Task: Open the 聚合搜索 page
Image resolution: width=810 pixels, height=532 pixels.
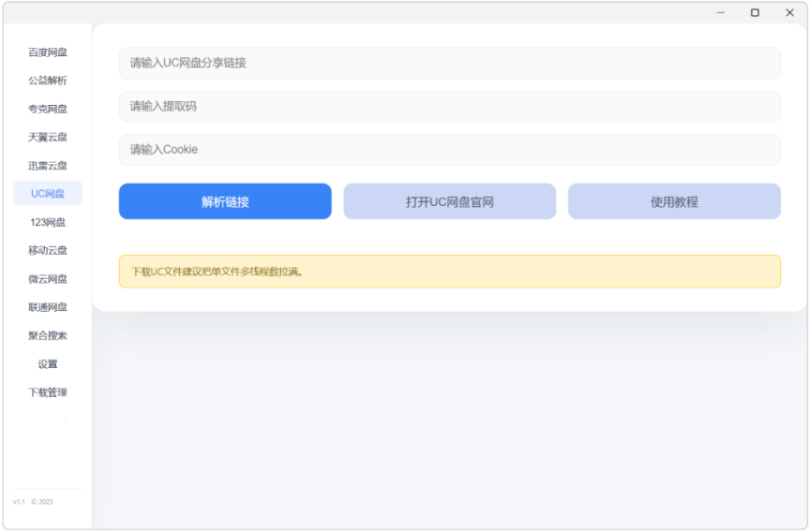Action: [48, 335]
